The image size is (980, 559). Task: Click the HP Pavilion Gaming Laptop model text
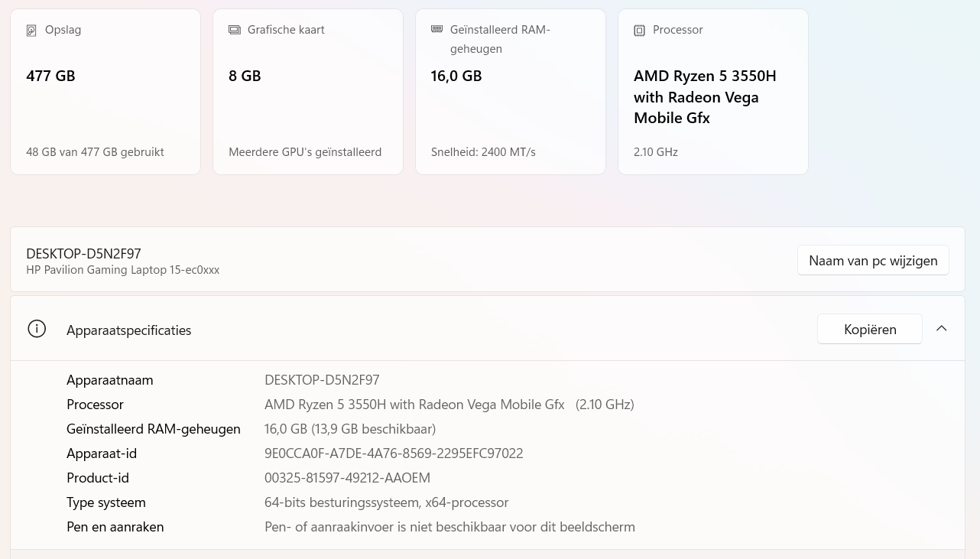tap(122, 270)
